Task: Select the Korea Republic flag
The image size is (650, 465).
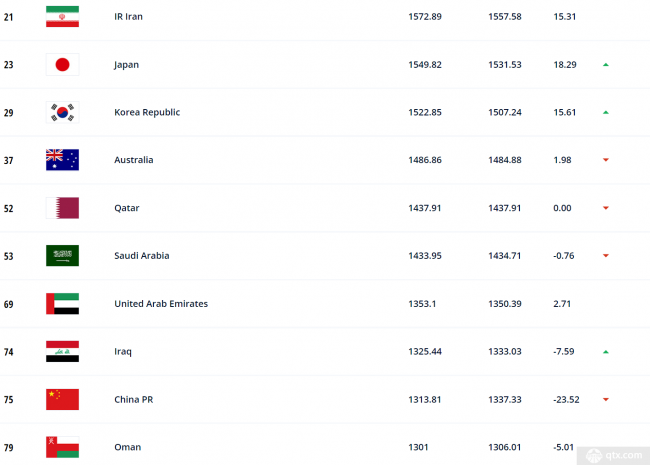Action: pos(62,112)
